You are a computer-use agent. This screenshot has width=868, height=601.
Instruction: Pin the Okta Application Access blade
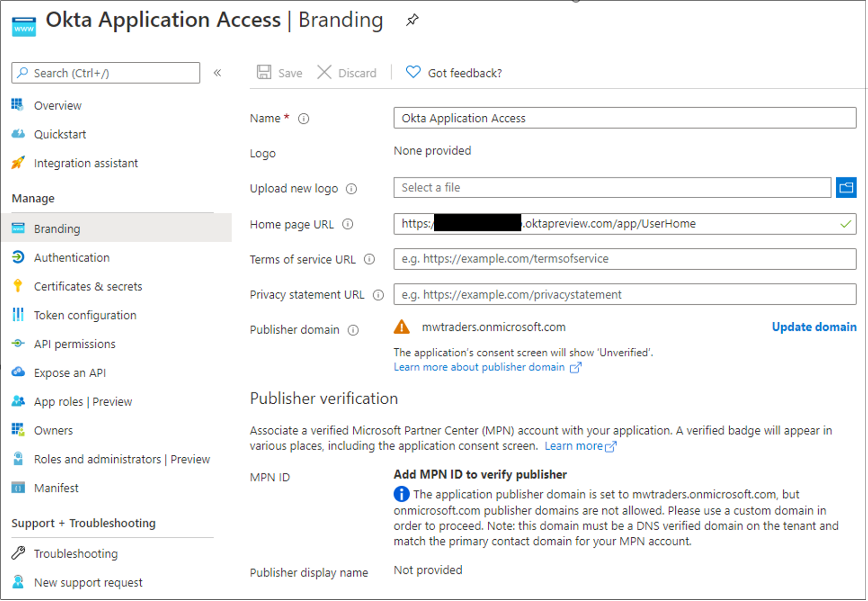[412, 20]
